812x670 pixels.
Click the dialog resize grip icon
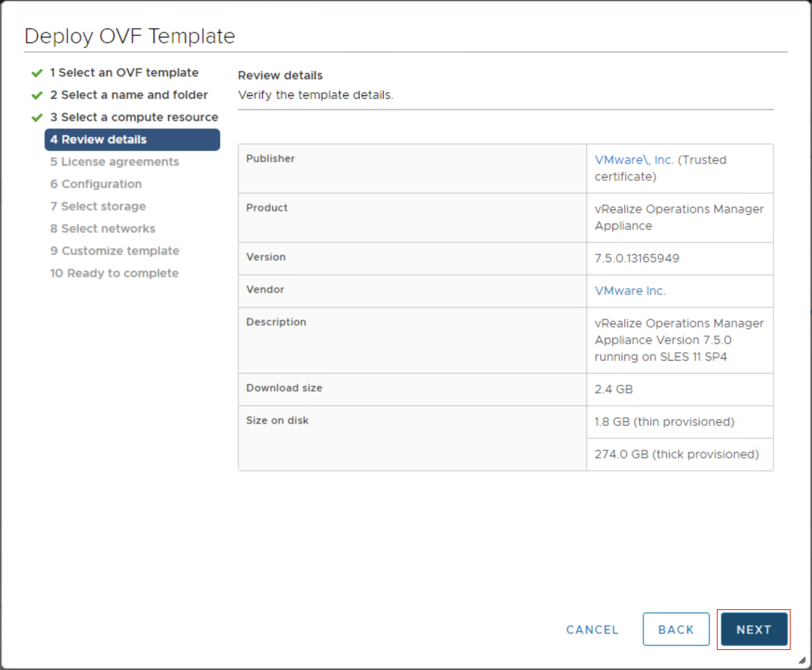(802, 660)
